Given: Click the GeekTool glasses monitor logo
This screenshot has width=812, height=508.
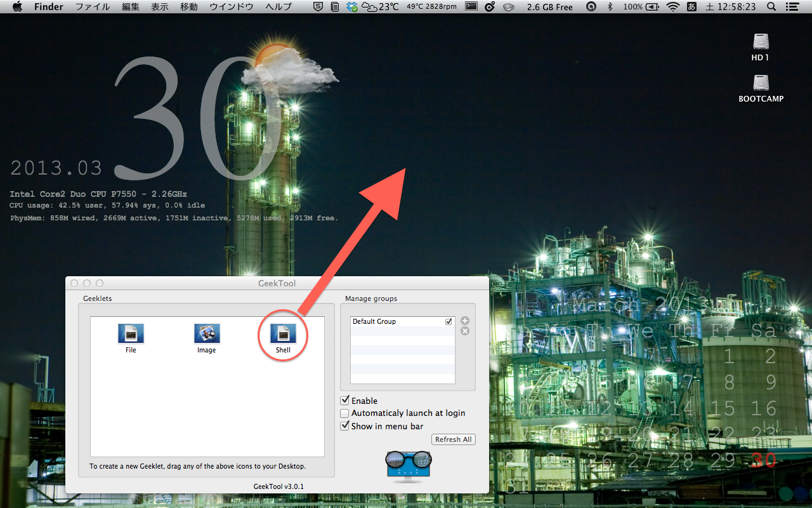Looking at the screenshot, I should [x=409, y=466].
